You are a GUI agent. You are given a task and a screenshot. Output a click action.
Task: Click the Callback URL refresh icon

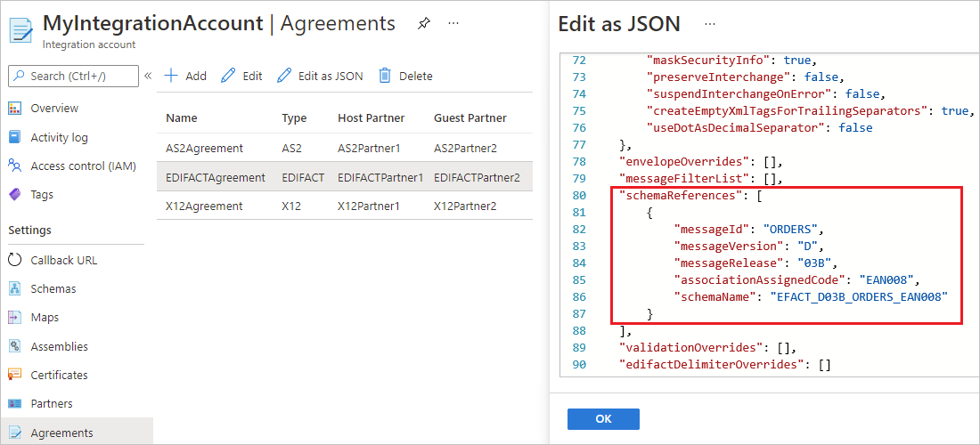(15, 260)
